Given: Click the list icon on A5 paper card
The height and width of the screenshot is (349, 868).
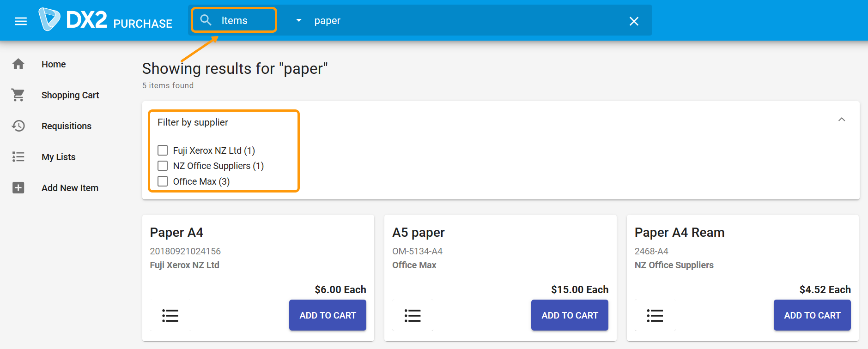Looking at the screenshot, I should tap(413, 316).
